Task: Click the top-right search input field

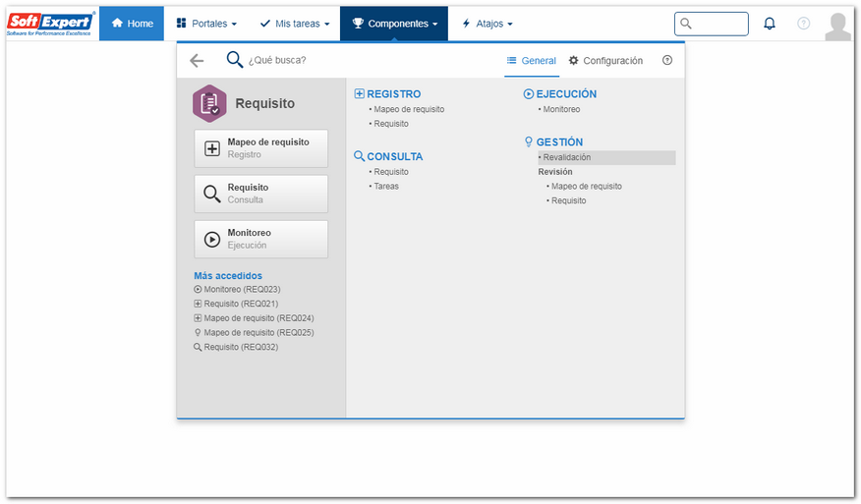Action: point(711,24)
